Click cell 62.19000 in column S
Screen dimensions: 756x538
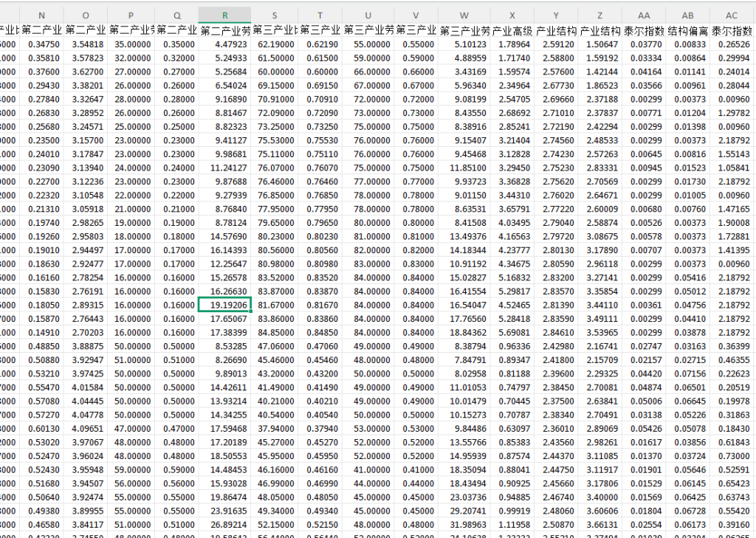click(x=275, y=44)
